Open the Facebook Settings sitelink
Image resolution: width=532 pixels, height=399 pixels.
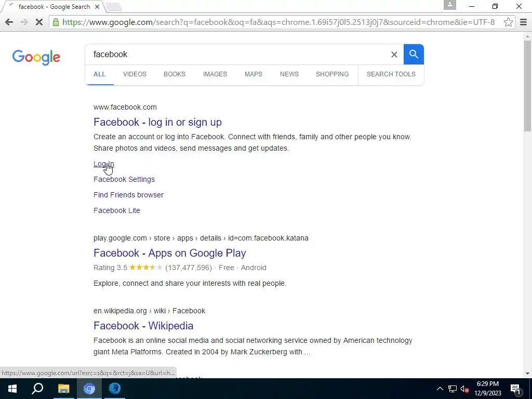point(124,179)
